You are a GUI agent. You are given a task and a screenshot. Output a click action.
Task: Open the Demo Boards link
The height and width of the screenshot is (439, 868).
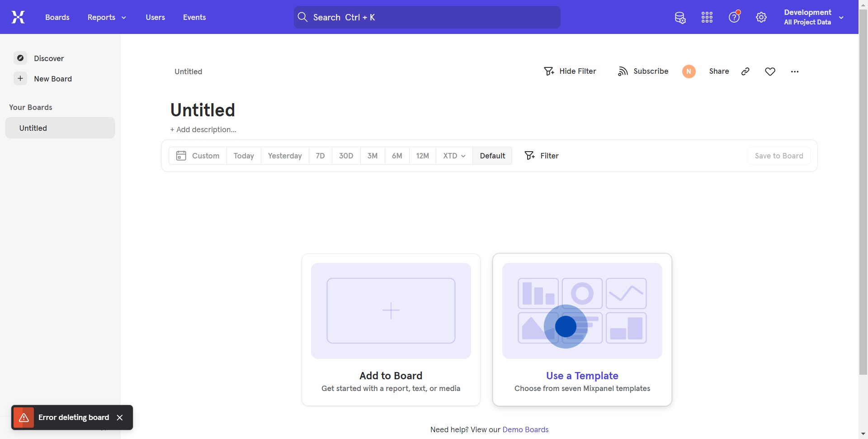click(525, 429)
